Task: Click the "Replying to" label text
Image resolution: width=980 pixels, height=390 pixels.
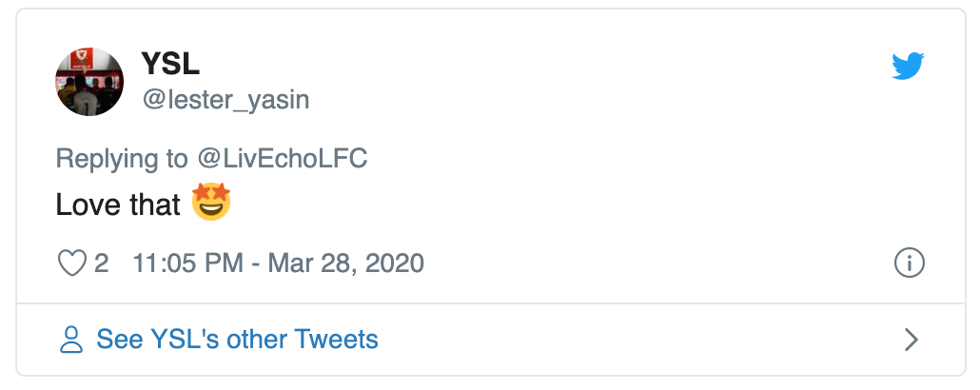Action: tap(122, 158)
